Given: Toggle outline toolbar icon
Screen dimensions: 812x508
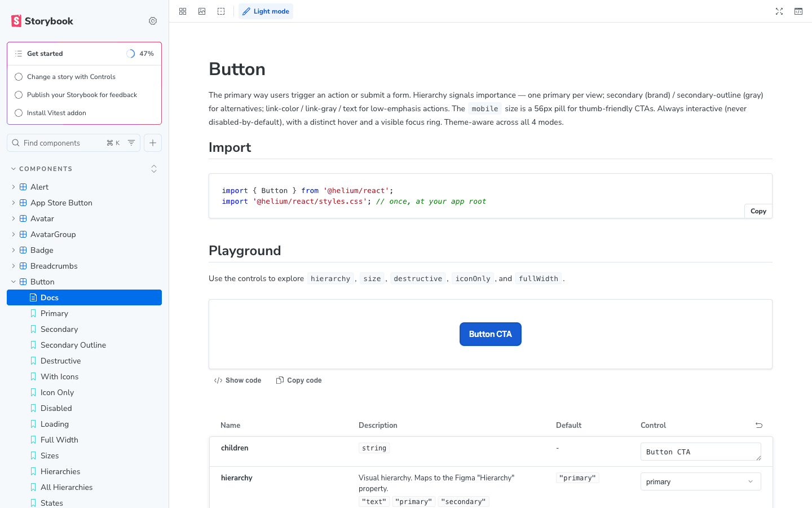Looking at the screenshot, I should coord(221,11).
